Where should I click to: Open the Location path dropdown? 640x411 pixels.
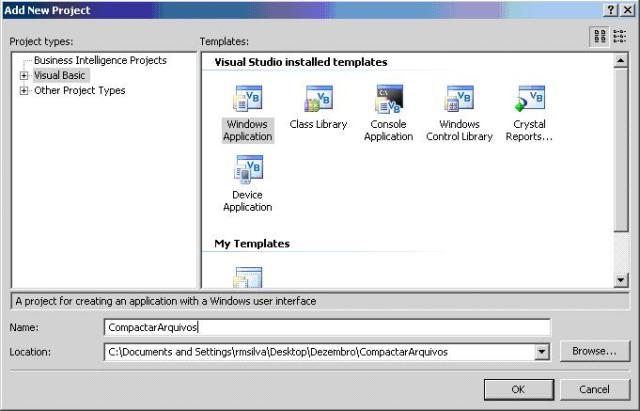coord(542,352)
